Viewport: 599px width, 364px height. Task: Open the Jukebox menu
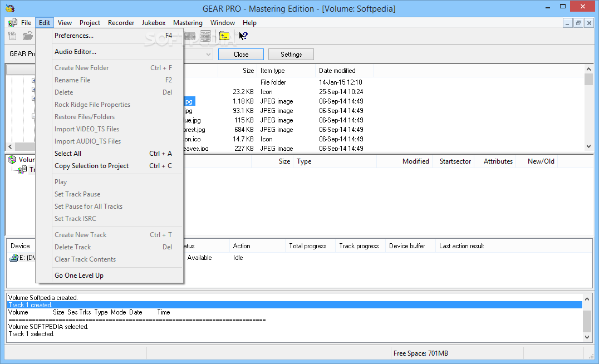(x=154, y=22)
